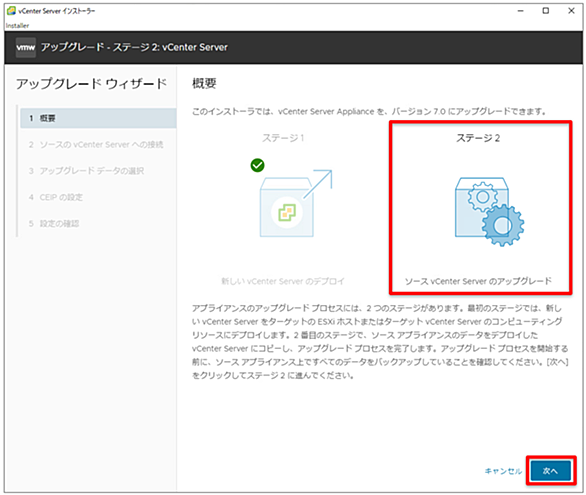This screenshot has height=495, width=586.
Task: Click the アップグレード ウィザード sidebar heading
Action: click(x=91, y=83)
